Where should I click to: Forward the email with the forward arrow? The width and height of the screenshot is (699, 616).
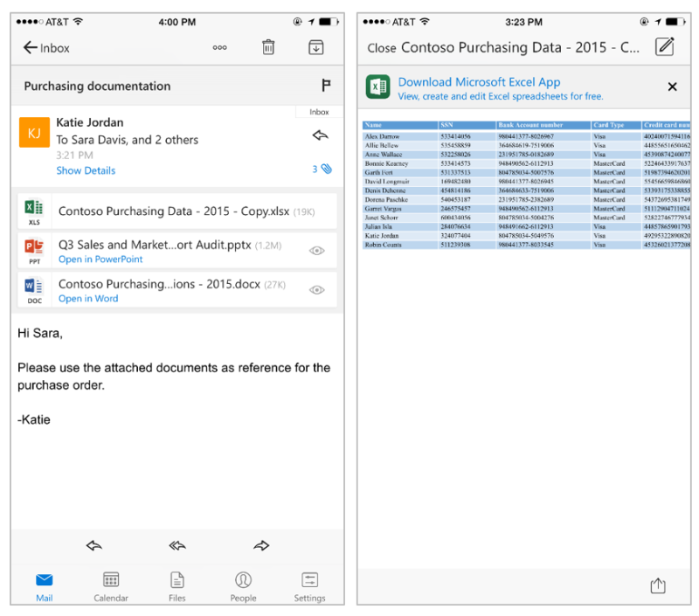pos(260,544)
